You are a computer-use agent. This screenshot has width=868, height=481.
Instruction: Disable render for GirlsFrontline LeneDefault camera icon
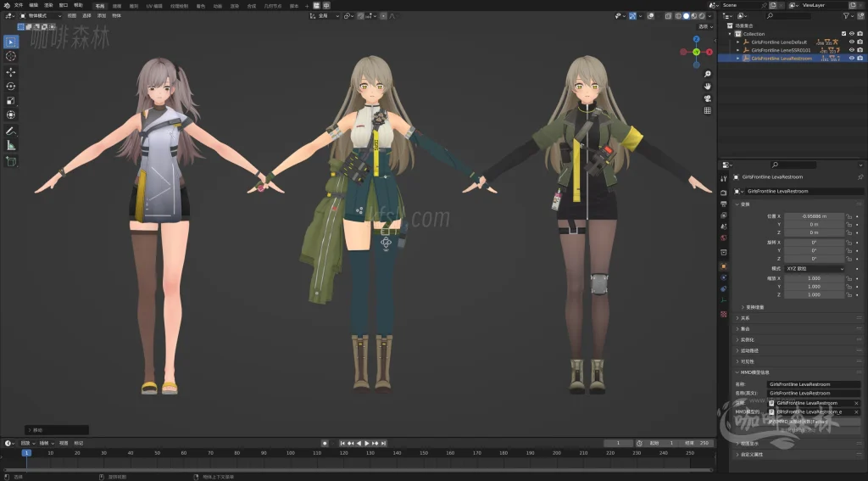click(860, 42)
